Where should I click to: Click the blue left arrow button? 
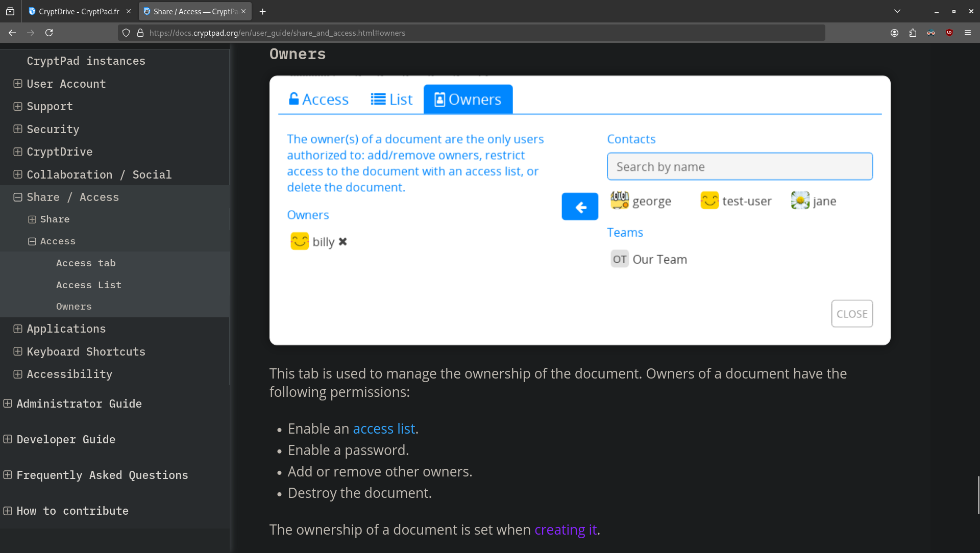[580, 207]
